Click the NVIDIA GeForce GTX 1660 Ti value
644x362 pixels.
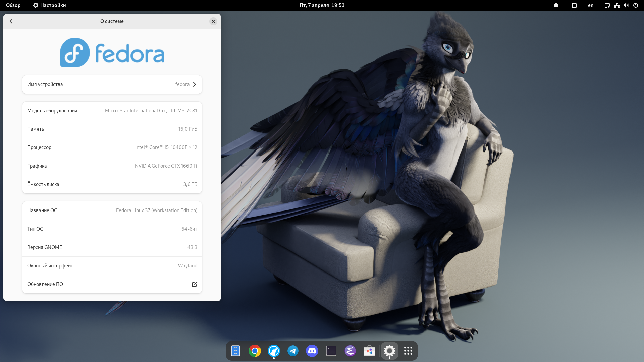[x=166, y=166]
